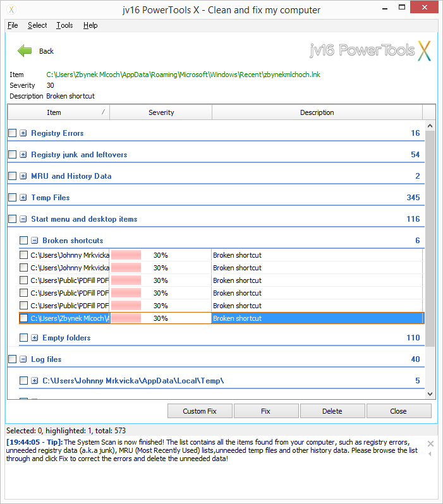Click Broken shortcut description in highlighted row
Viewport: 443px width, 504px height.
pyautogui.click(x=238, y=318)
